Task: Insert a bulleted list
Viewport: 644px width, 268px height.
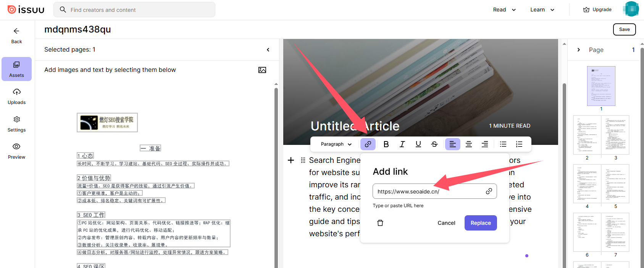Action: (x=503, y=144)
